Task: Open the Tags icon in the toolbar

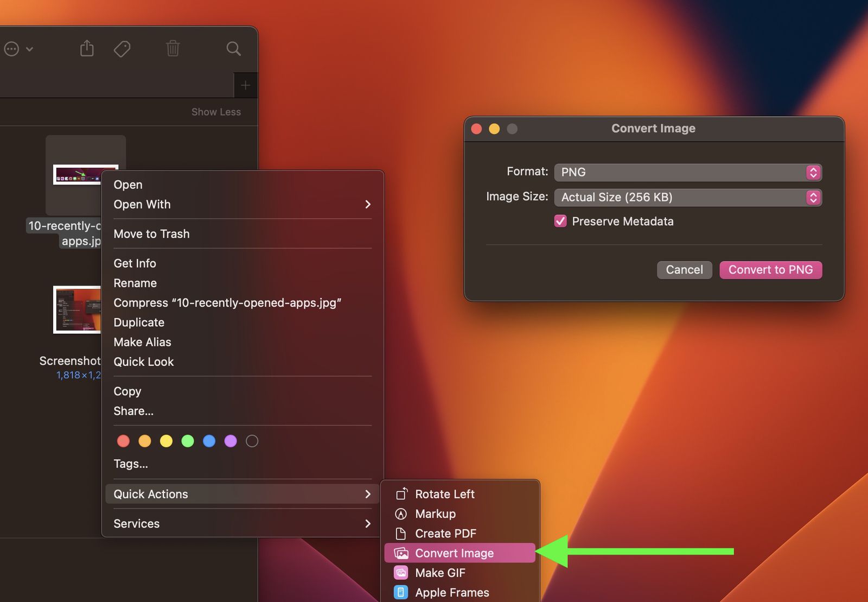Action: coord(122,48)
